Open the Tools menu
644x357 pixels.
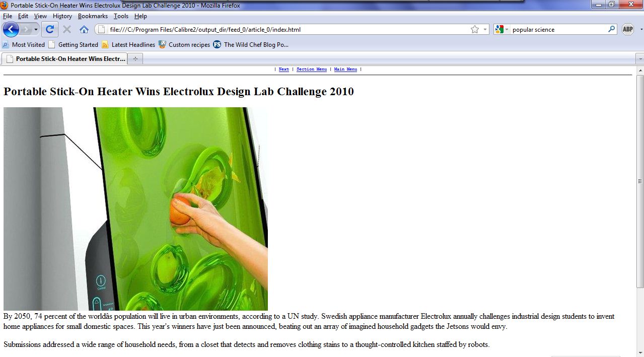[121, 16]
